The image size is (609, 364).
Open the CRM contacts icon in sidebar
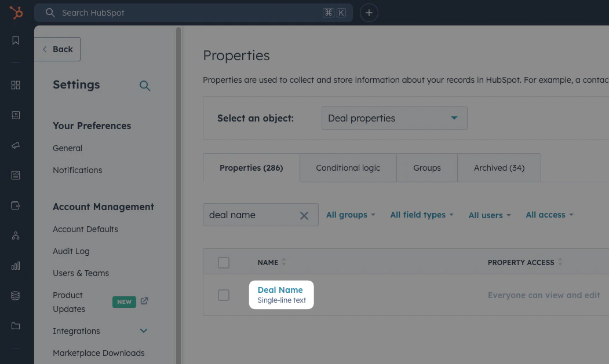(x=16, y=115)
